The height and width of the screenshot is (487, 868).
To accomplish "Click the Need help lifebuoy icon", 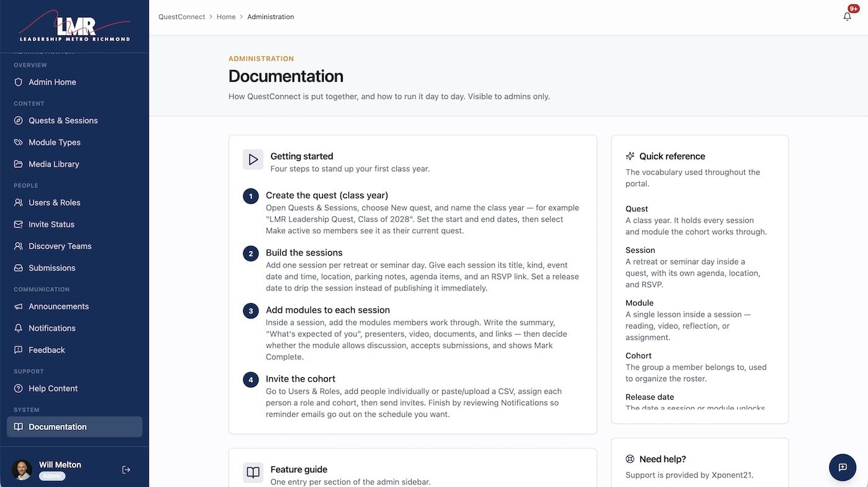I will [630, 459].
